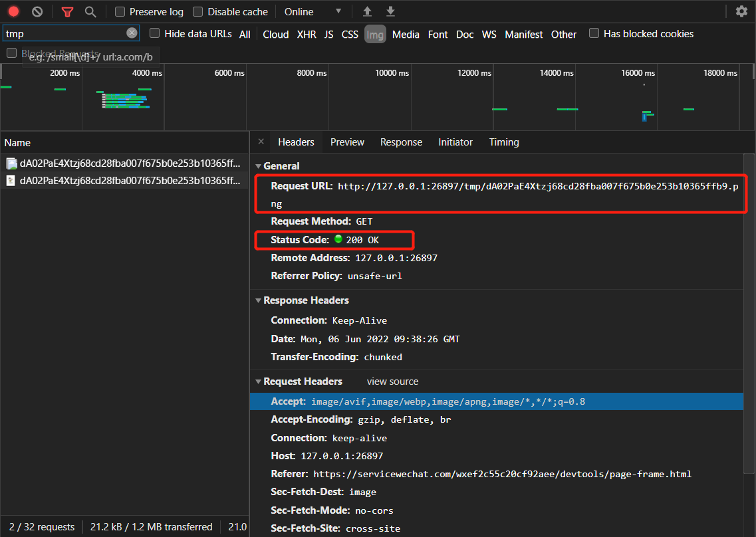
Task: Collapse the General section
Action: coord(259,166)
